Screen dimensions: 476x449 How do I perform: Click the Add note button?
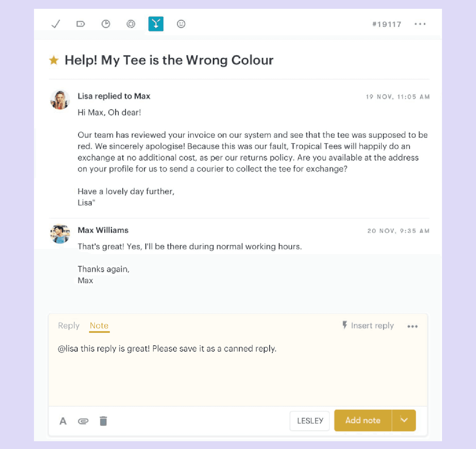[x=363, y=420]
